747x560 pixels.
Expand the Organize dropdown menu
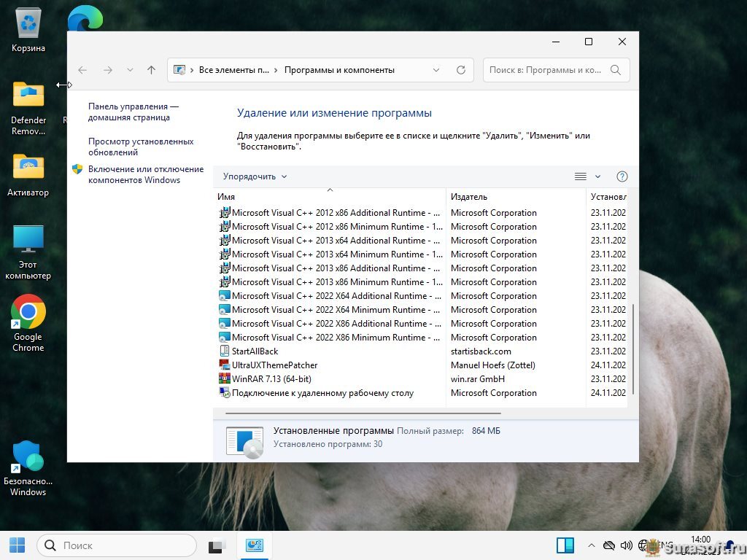pos(255,176)
